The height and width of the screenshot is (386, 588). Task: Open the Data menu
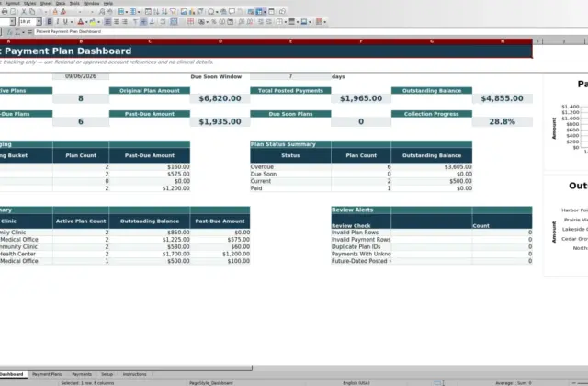(x=61, y=4)
